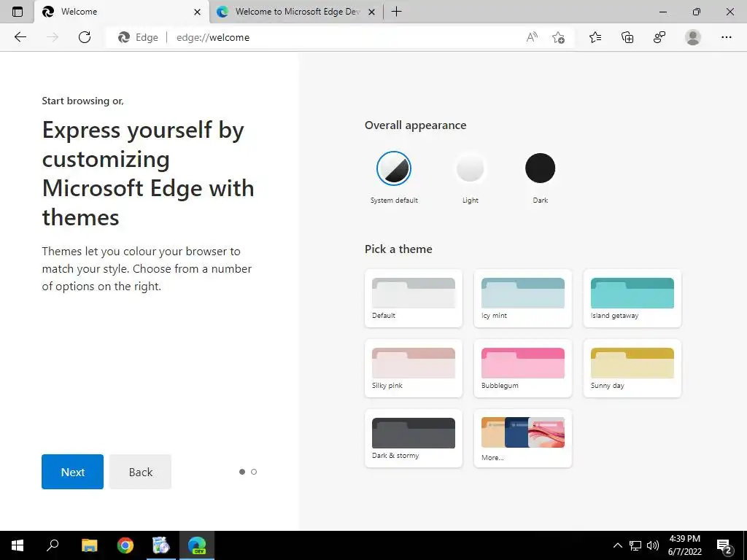This screenshot has width=747, height=560.
Task: Open the feedback icon in toolbar
Action: click(659, 37)
